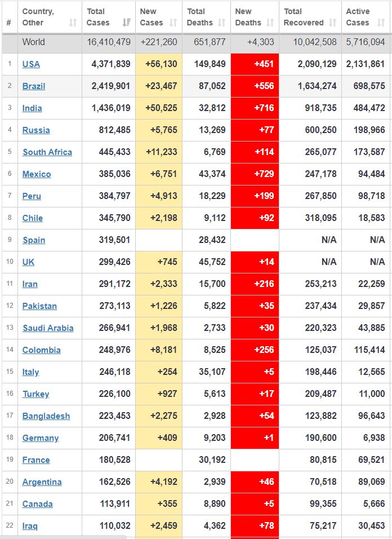Visit the Argentina country page

coord(42,482)
